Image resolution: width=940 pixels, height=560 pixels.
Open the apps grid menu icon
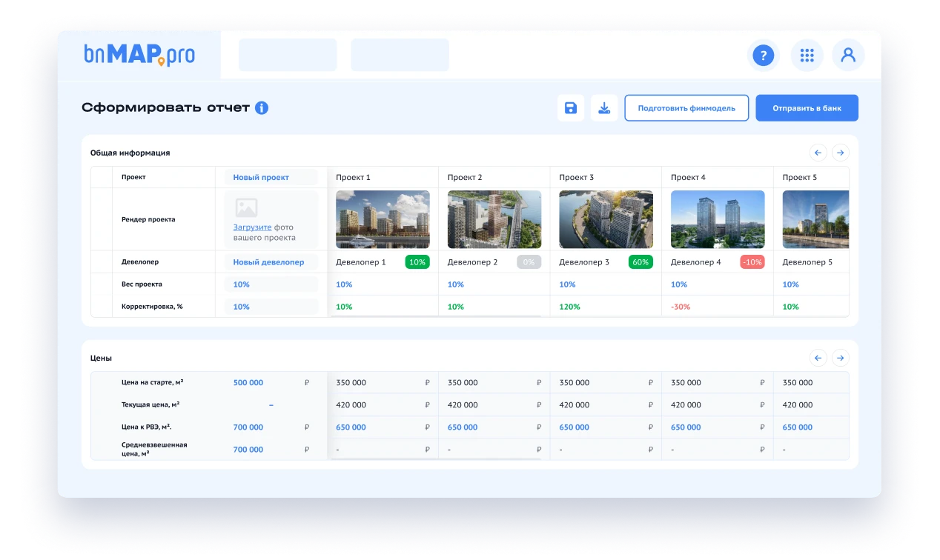(807, 56)
